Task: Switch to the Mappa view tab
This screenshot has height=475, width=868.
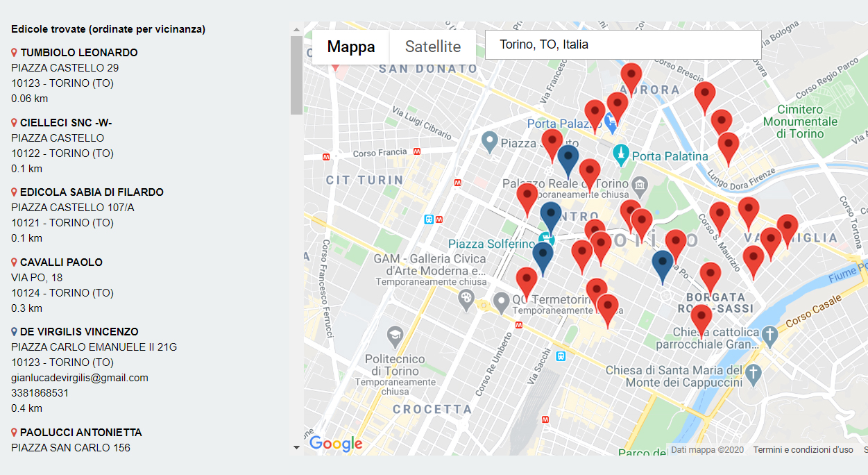Action: click(x=351, y=47)
